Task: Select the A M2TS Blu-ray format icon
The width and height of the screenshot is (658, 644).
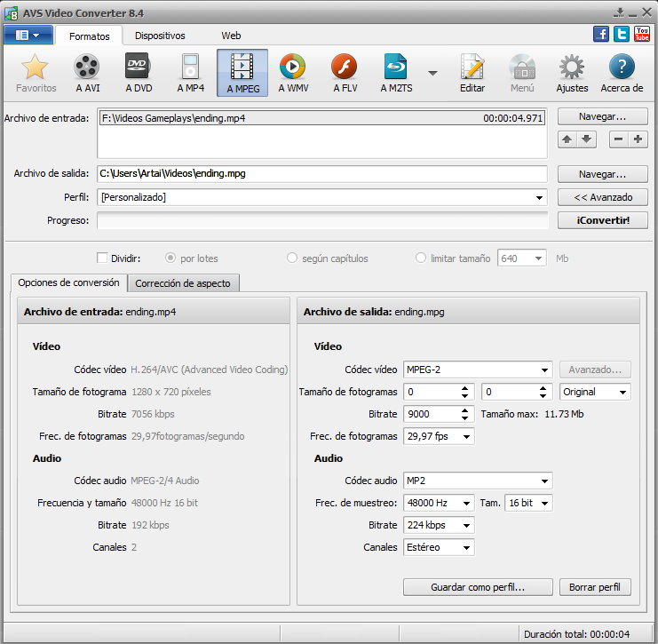Action: click(396, 73)
